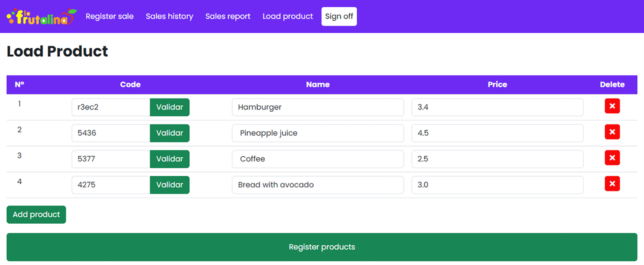Open the Register sale page
The image size is (644, 265).
click(110, 16)
